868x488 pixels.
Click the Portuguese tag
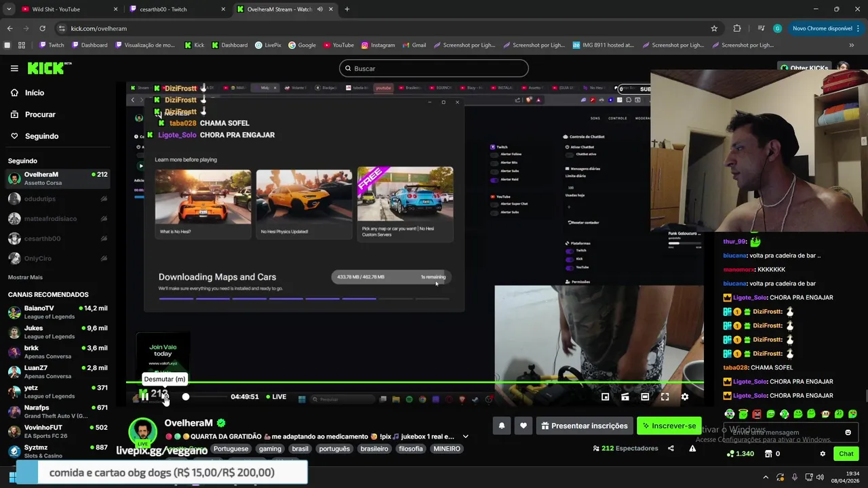click(x=231, y=449)
